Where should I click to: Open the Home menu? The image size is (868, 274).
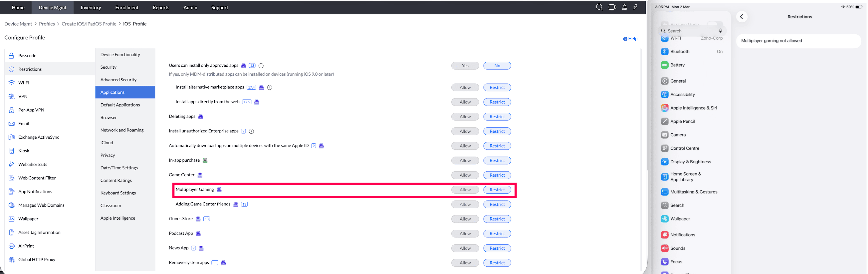[18, 7]
